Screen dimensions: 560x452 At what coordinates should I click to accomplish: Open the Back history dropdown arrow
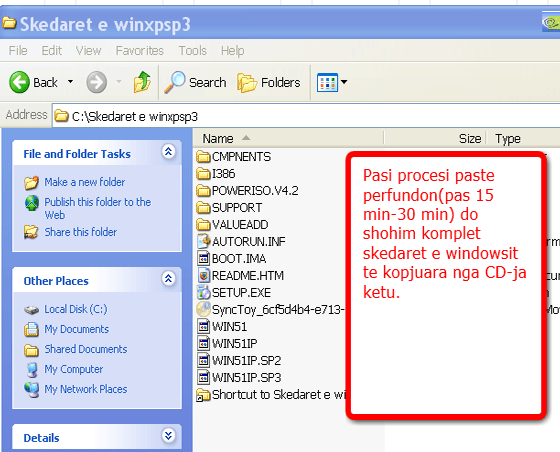(x=70, y=82)
